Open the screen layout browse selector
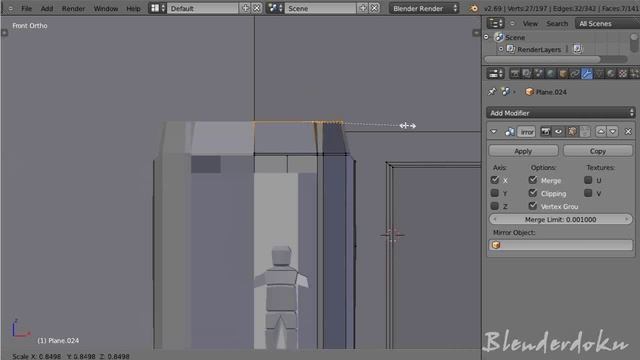The height and width of the screenshot is (360, 640). point(157,8)
